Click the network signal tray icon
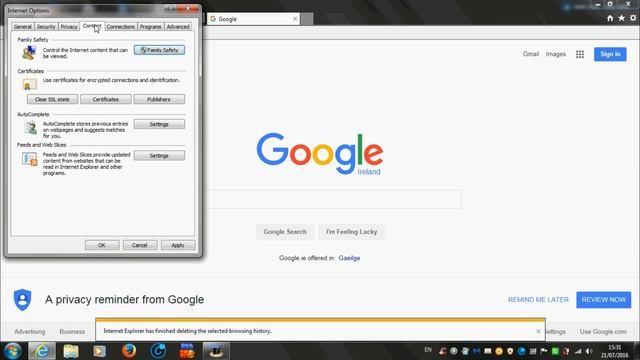This screenshot has width=640, height=360. coord(578,351)
